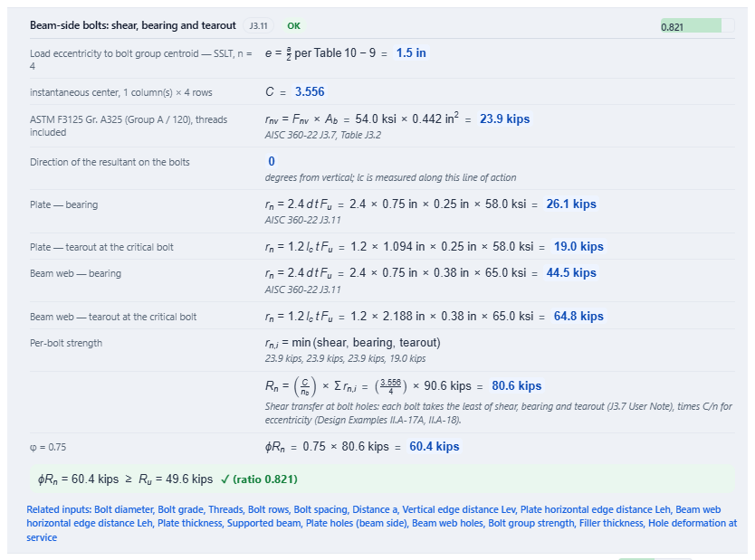Open the Bolt diameter related input link
Screen dimensions: 755x560
pyautogui.click(x=123, y=509)
